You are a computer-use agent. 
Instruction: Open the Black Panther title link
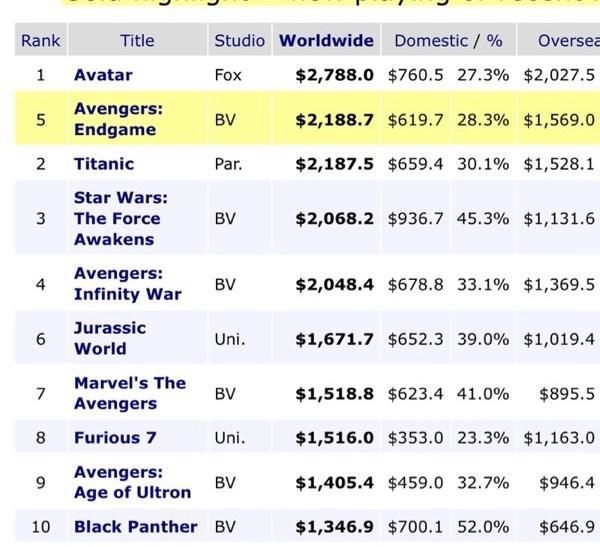coord(135,526)
